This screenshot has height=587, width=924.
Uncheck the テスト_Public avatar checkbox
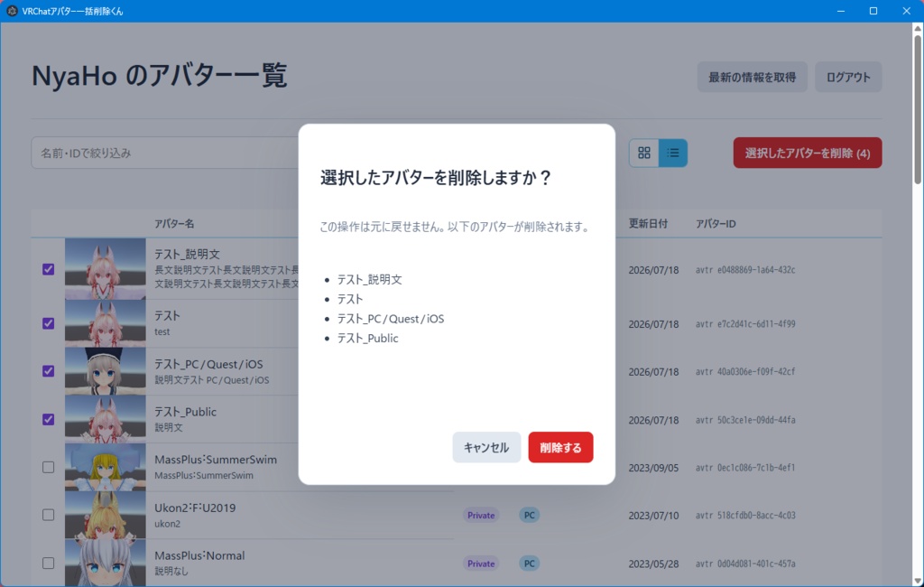pyautogui.click(x=49, y=419)
